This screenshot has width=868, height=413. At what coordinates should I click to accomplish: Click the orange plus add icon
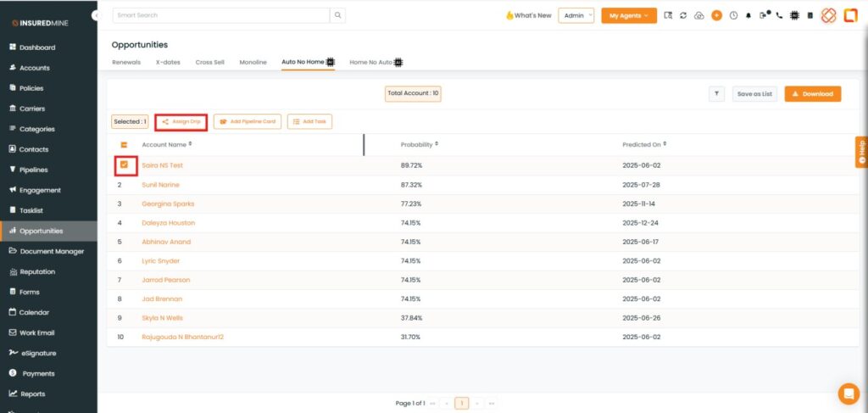[x=716, y=15]
